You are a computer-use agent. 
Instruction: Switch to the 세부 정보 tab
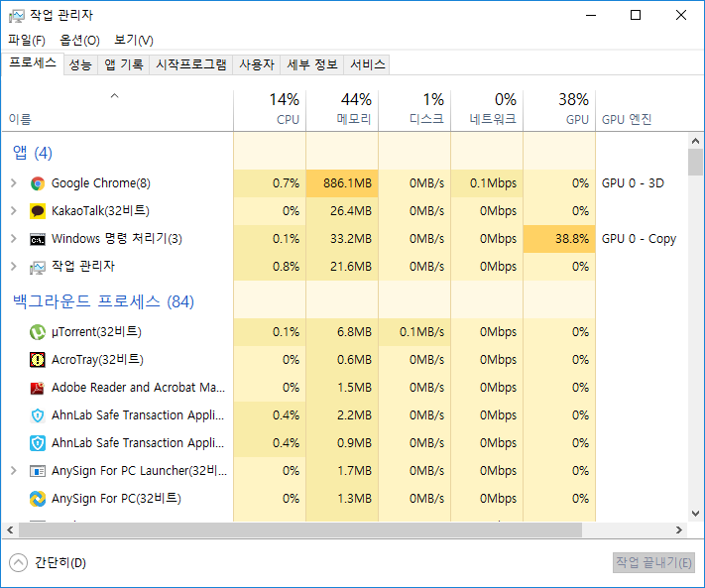312,64
